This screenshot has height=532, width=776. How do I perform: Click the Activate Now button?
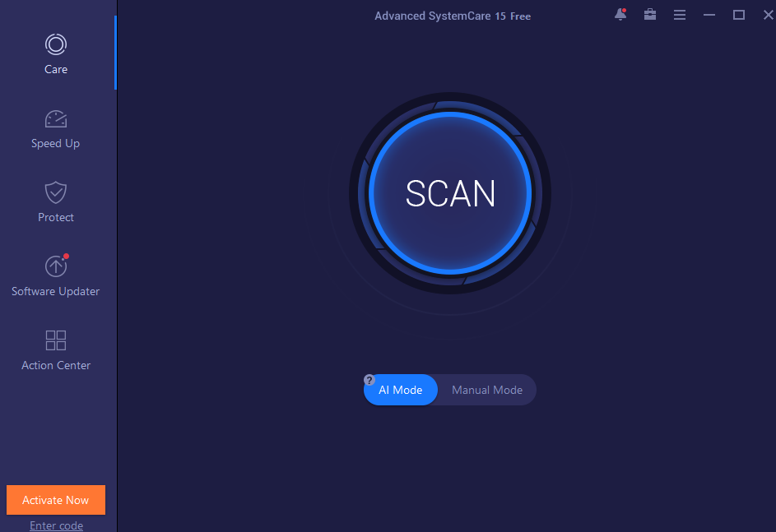(56, 500)
